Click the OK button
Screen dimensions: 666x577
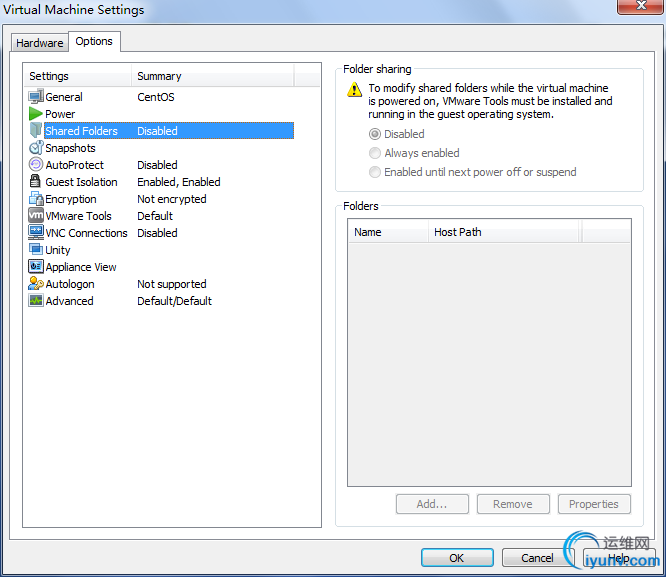pos(457,557)
